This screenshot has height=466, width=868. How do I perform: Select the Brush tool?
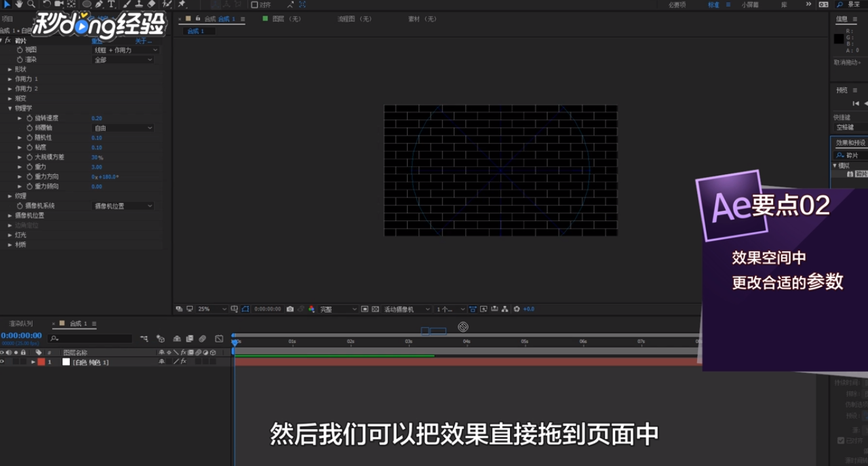point(127,4)
